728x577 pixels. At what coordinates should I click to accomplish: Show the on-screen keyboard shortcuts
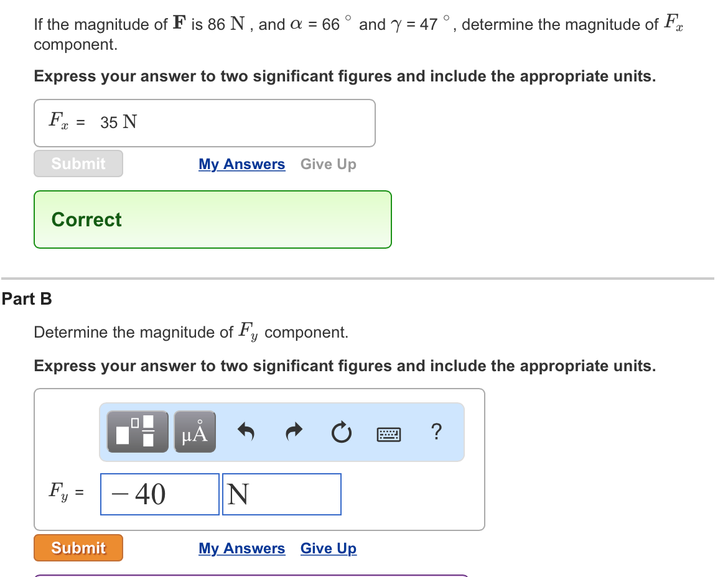point(388,433)
